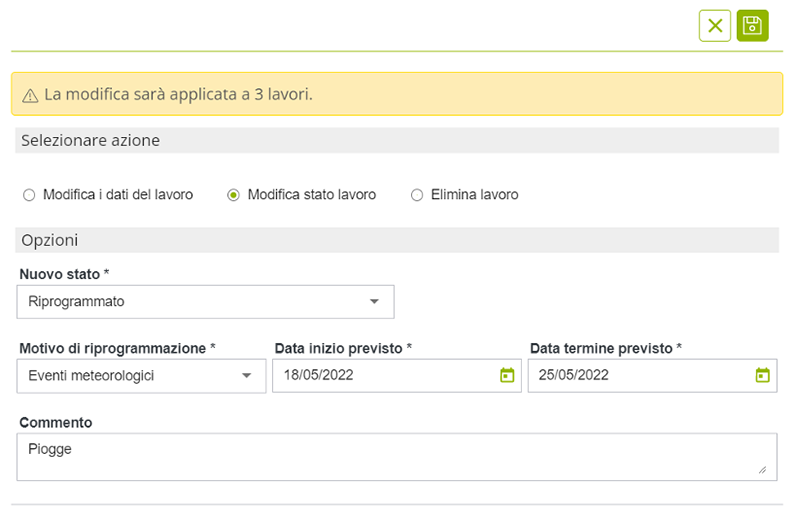Viewport: 795px width, 520px height.
Task: Open the calendar icon for Data inizio previsto
Action: (x=507, y=376)
